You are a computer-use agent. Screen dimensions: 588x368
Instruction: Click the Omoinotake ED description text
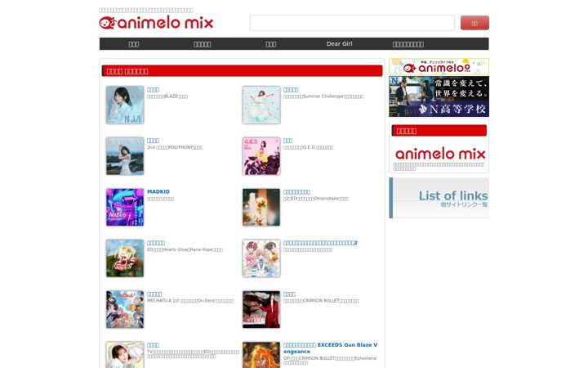[x=316, y=199]
